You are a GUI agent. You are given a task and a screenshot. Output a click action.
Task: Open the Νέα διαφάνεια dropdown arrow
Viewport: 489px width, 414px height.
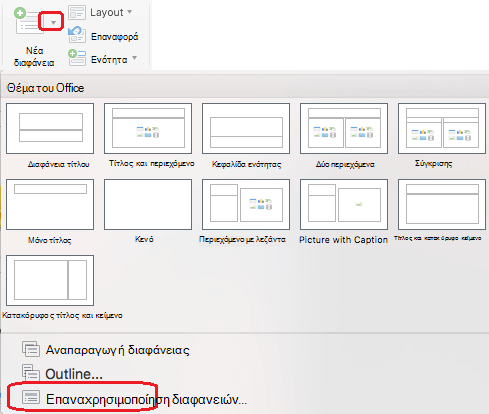53,23
